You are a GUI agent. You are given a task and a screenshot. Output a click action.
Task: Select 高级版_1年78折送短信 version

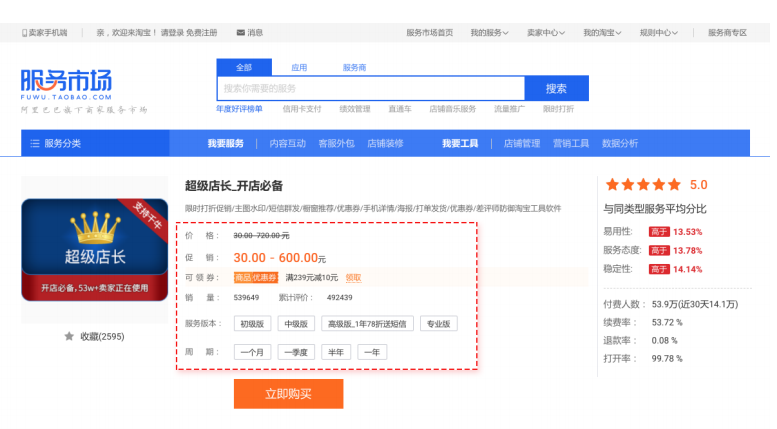367,324
